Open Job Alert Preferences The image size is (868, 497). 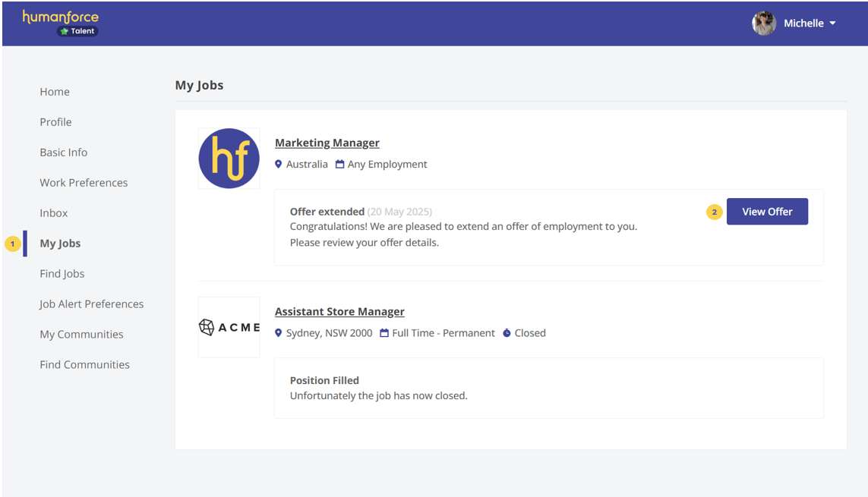(91, 304)
